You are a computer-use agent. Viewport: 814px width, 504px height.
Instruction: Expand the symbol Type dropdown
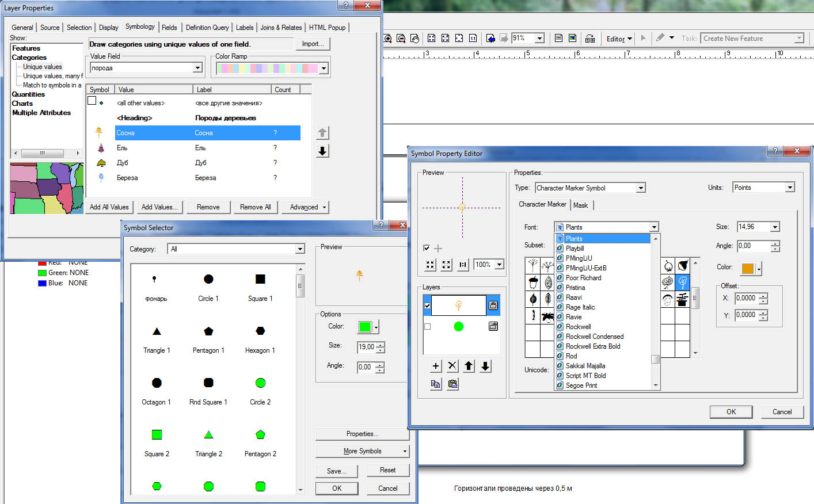[641, 188]
